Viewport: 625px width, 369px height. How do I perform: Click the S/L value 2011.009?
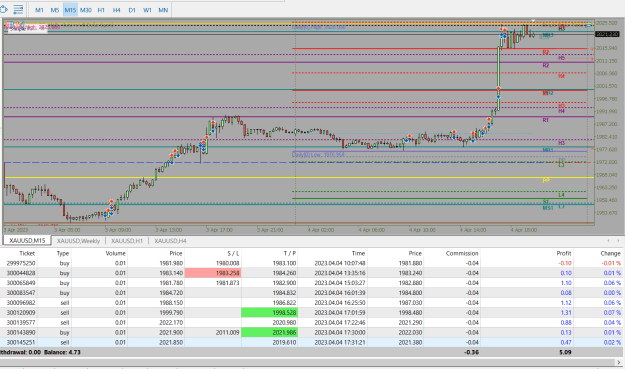click(228, 332)
